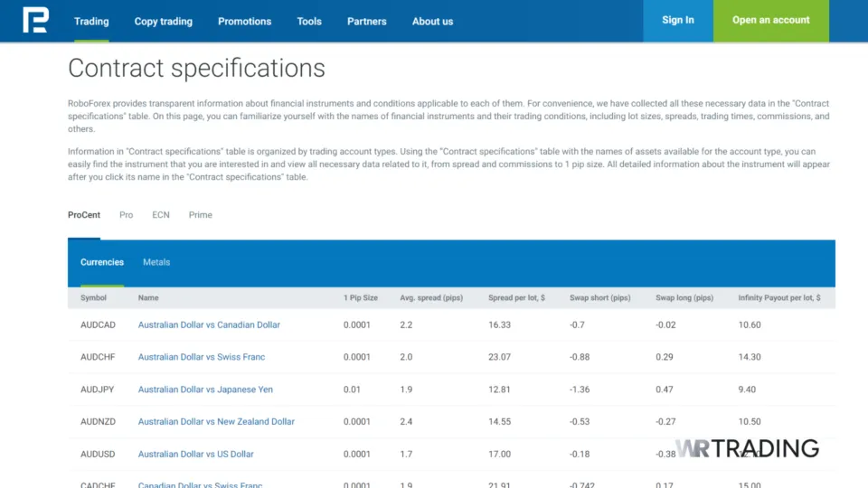The height and width of the screenshot is (488, 868).
Task: Open the Copy trading menu
Action: pos(163,21)
